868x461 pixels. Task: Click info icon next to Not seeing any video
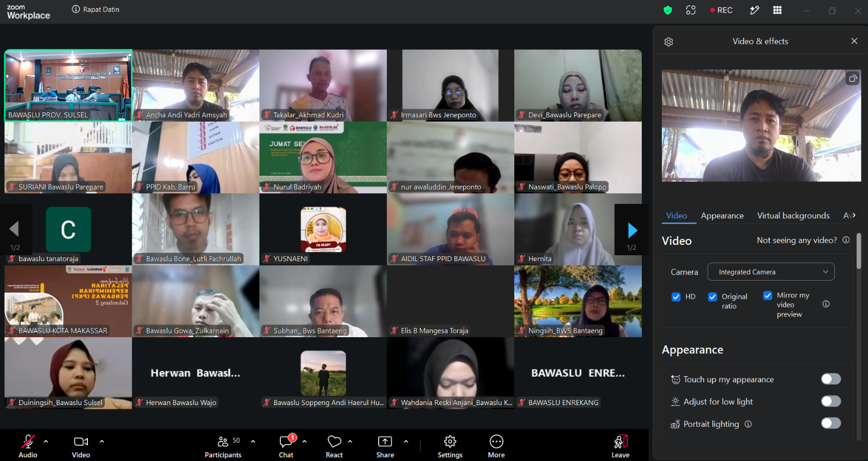pyautogui.click(x=846, y=240)
